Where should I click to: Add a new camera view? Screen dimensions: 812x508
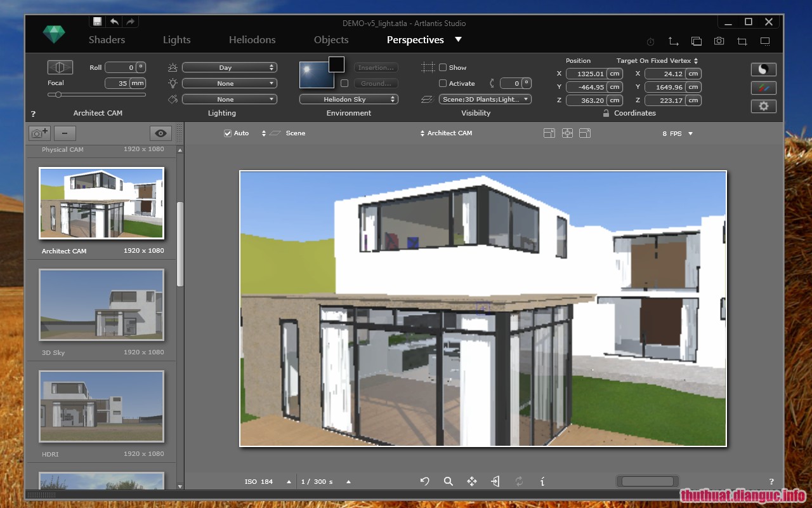point(39,133)
